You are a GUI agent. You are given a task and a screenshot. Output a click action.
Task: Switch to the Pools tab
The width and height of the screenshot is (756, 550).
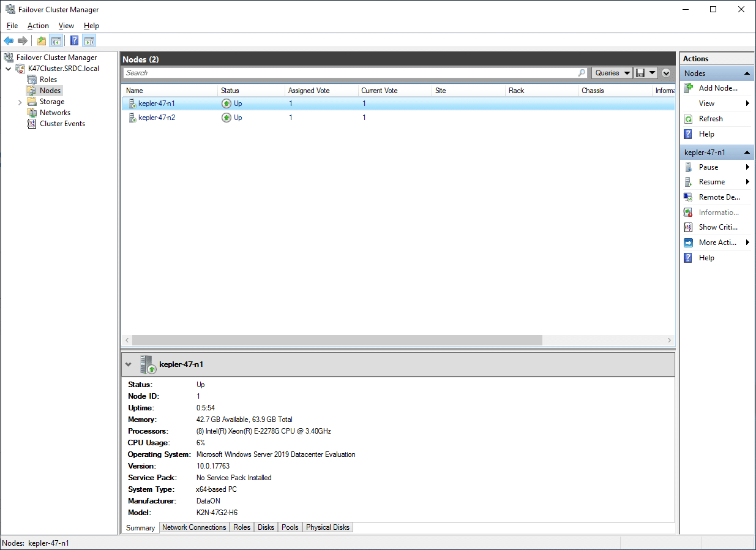tap(290, 527)
